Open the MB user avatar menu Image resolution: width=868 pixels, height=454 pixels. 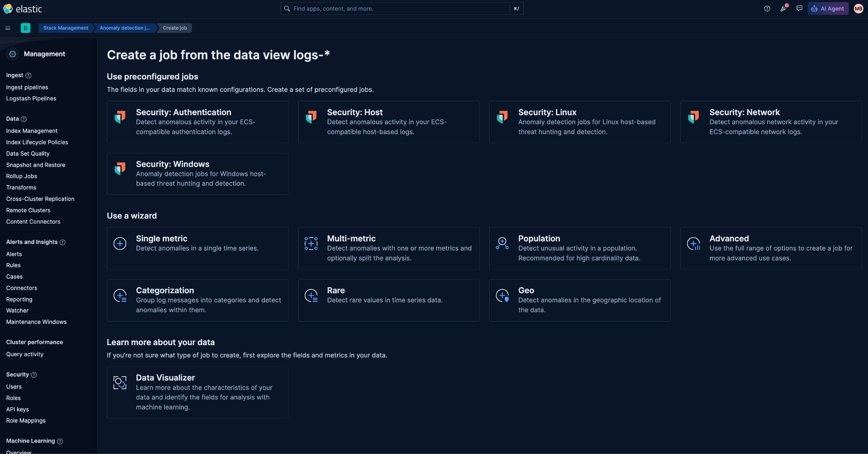(859, 8)
